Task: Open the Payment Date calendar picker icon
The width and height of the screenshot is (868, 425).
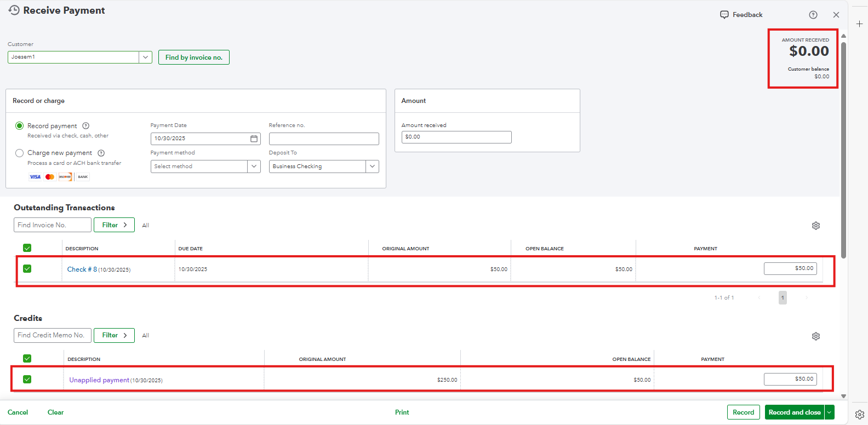Action: click(x=254, y=139)
